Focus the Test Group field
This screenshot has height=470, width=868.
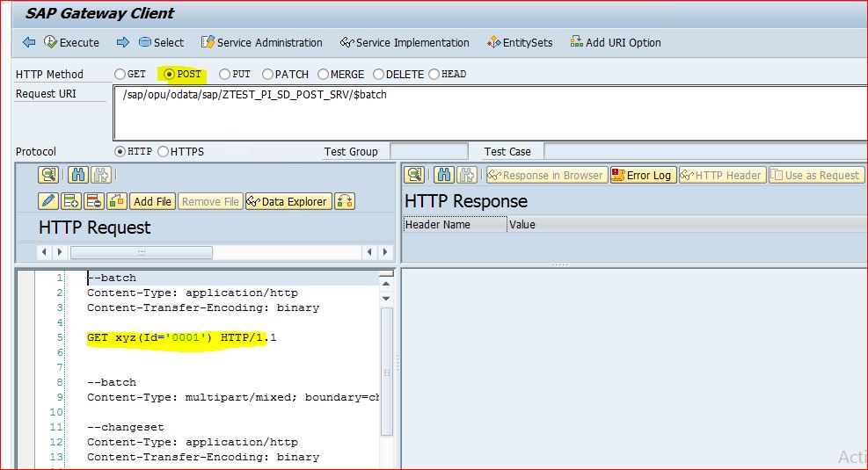(429, 151)
